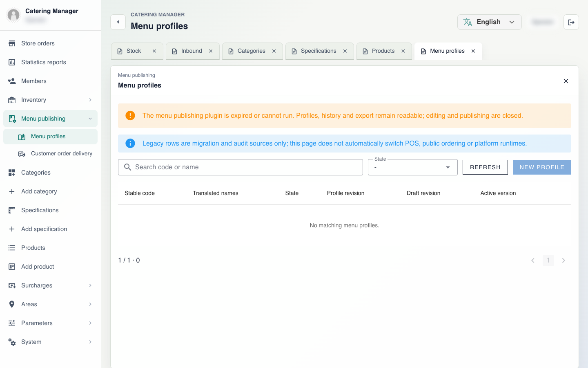Click the Active version column header
The width and height of the screenshot is (588, 368).
pos(498,193)
